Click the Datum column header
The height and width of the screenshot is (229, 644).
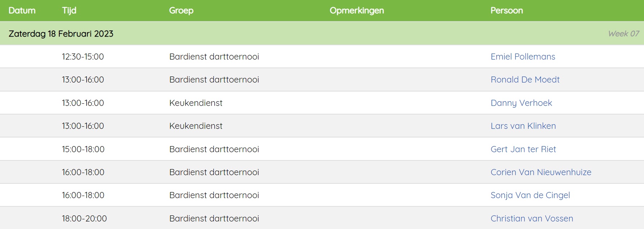click(x=22, y=10)
